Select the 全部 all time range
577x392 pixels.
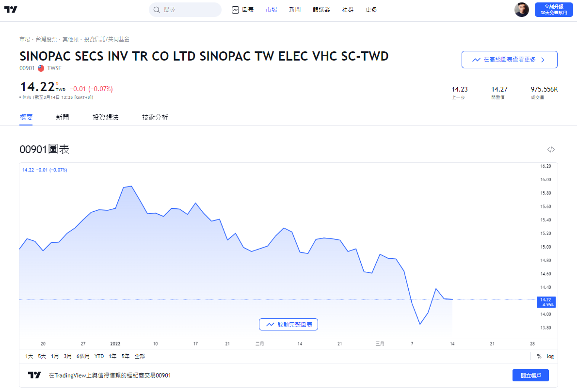coord(140,356)
